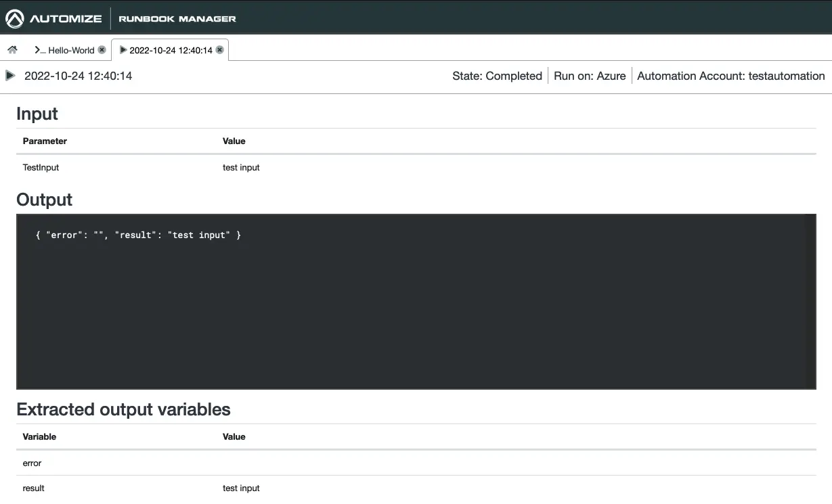Screen dimensions: 832x504
Task: Click the Parameter column header
Action: point(45,141)
